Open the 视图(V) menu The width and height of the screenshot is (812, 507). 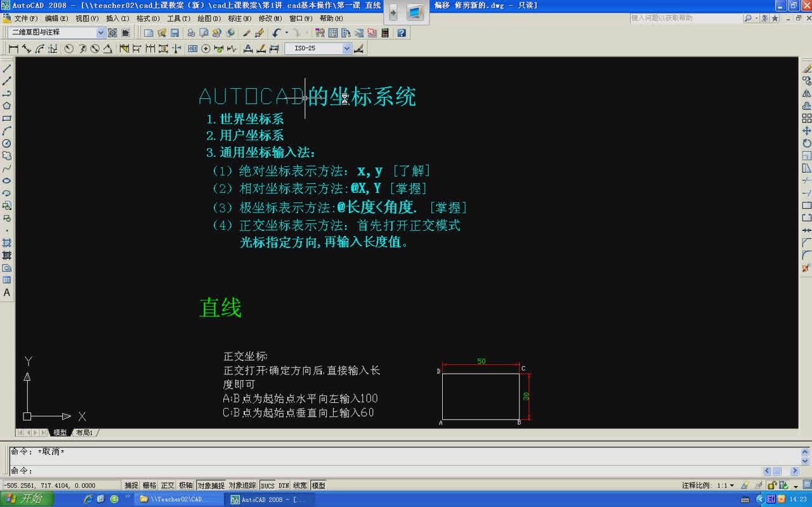pyautogui.click(x=87, y=18)
